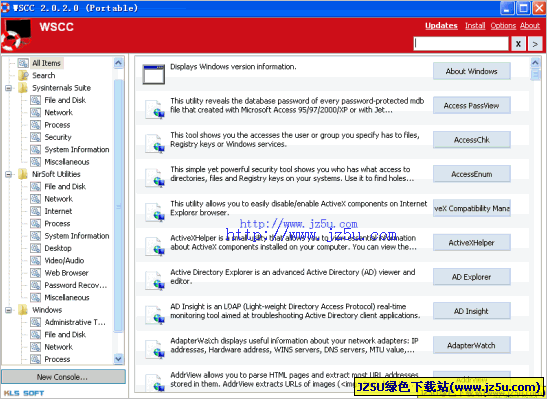Click icon beside Sysinternals Security item
The height and width of the screenshot is (399, 547).
click(35, 137)
